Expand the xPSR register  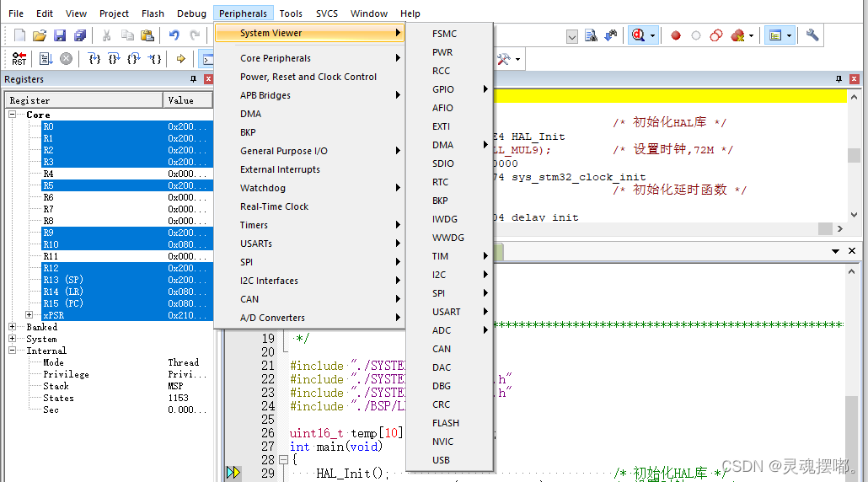pyautogui.click(x=29, y=315)
